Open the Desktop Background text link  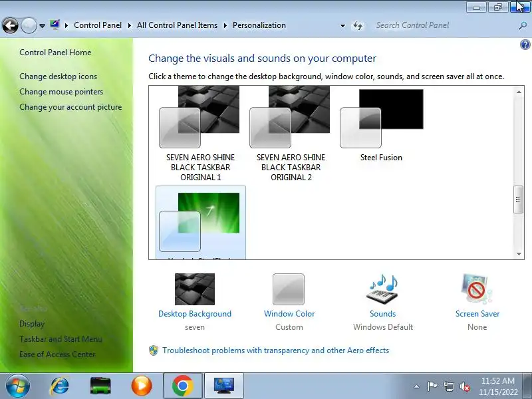[195, 314]
